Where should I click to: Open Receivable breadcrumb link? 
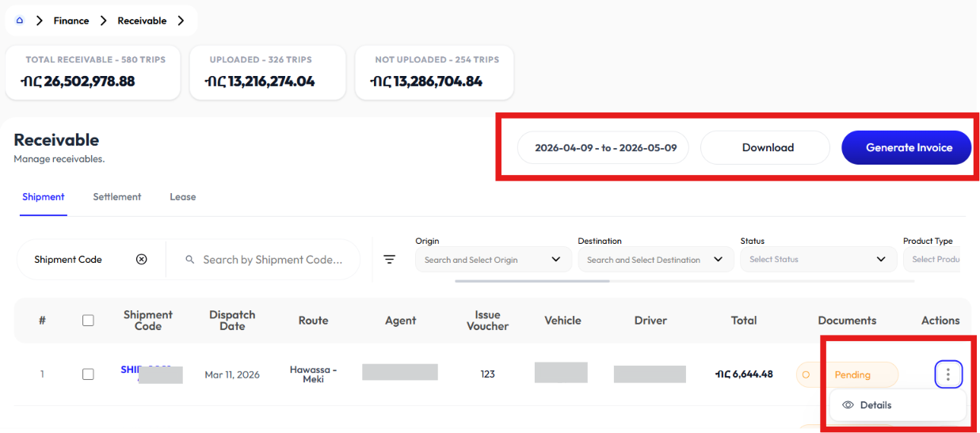pos(142,21)
